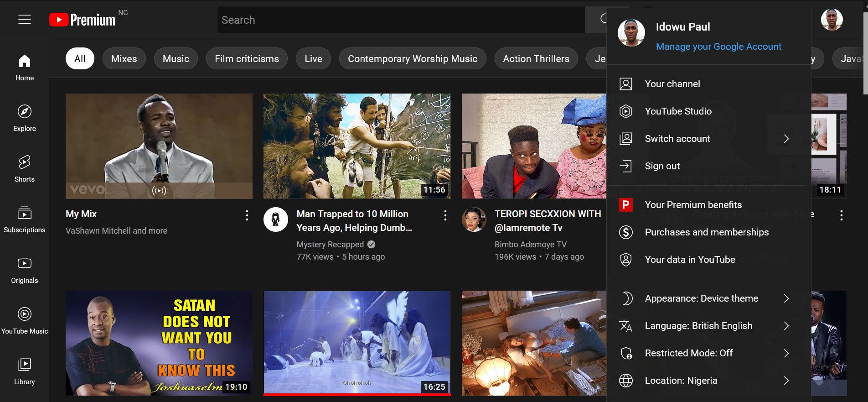Viewport: 868px width, 402px height.
Task: Open Your data in YouTube
Action: point(709,260)
